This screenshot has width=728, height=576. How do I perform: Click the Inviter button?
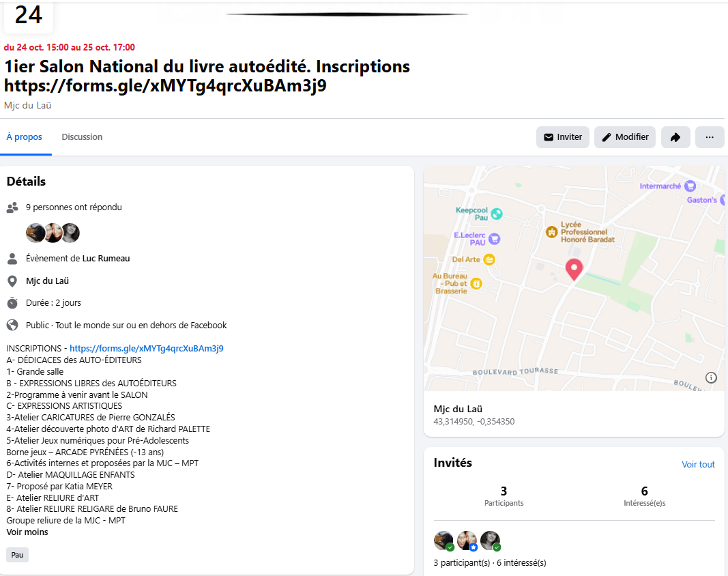563,137
